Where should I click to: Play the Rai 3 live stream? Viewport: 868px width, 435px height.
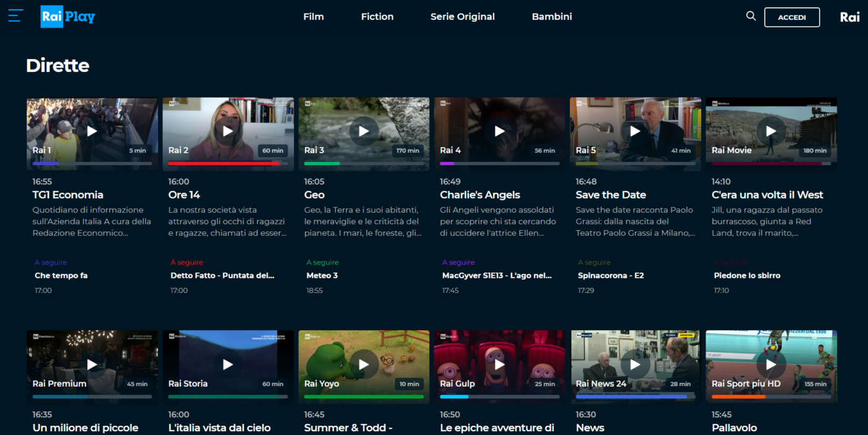tap(363, 131)
